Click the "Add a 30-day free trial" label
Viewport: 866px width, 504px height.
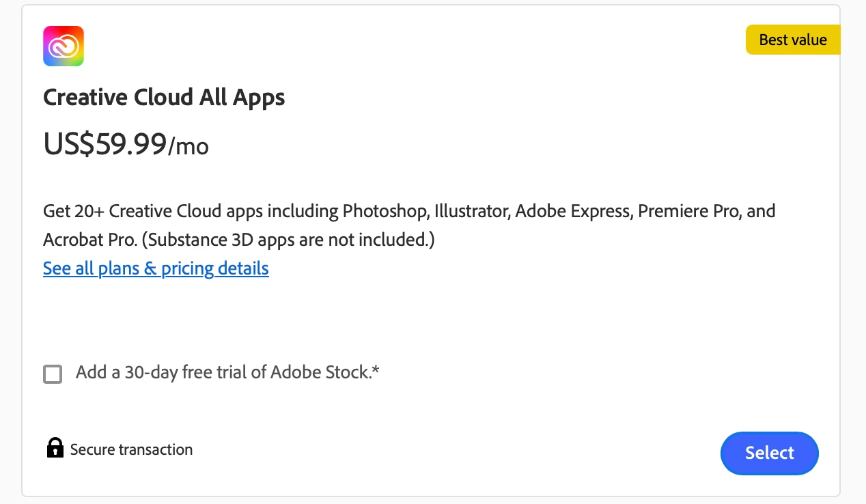[x=171, y=373]
